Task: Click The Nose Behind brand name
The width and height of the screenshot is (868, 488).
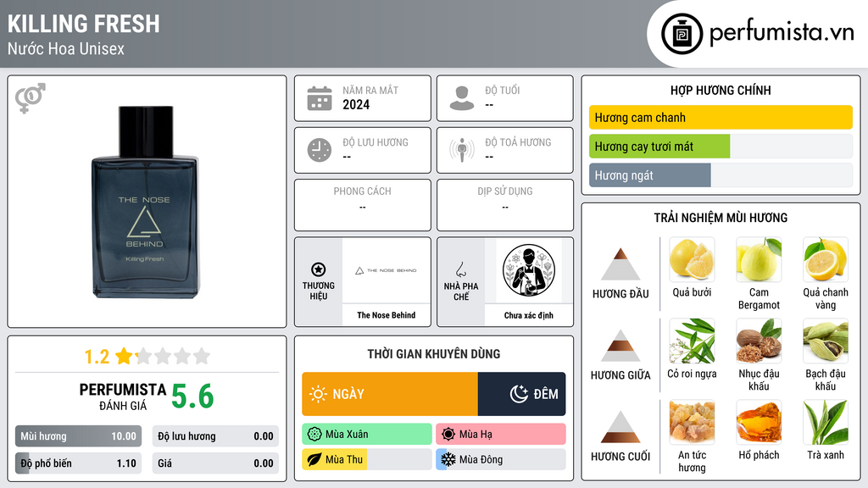Action: coord(387,315)
